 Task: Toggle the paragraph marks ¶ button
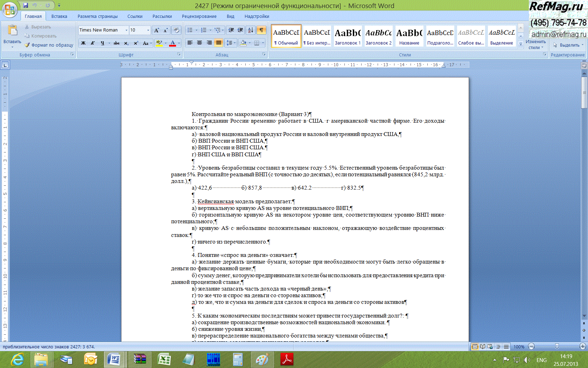click(x=261, y=30)
